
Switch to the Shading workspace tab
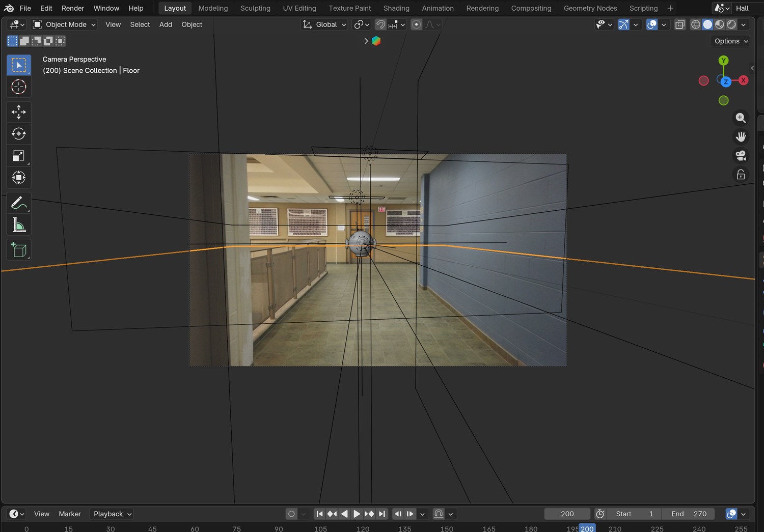pos(396,8)
